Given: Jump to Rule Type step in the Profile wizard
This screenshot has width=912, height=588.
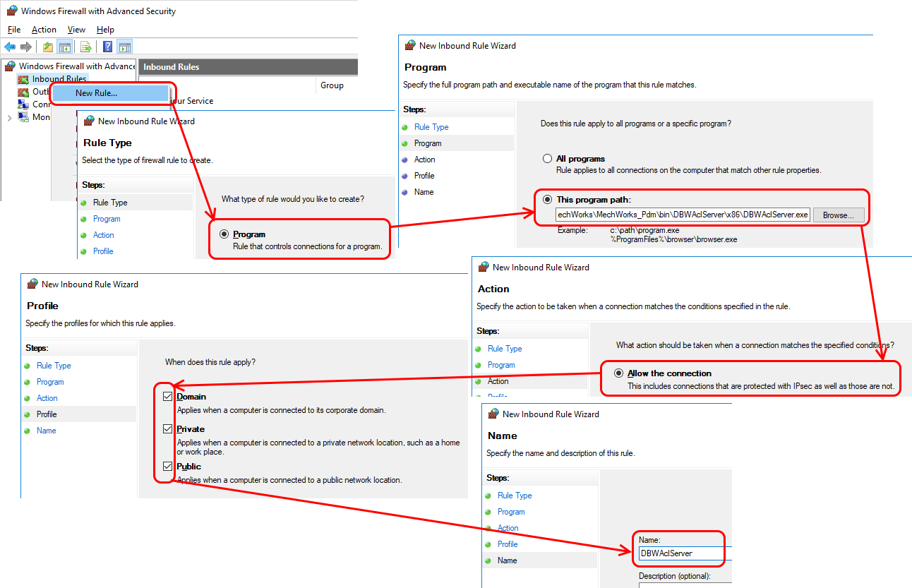Looking at the screenshot, I should [54, 366].
